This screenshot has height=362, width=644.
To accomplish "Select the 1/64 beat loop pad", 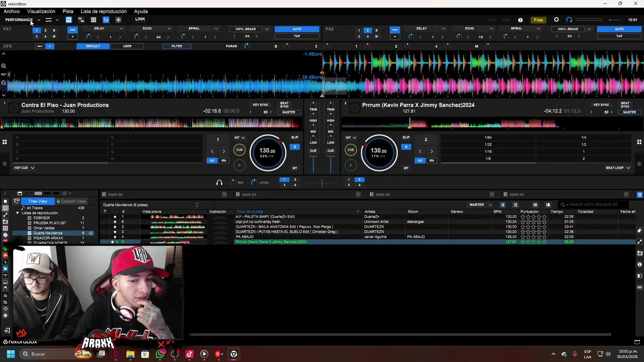I will click(x=488, y=138).
